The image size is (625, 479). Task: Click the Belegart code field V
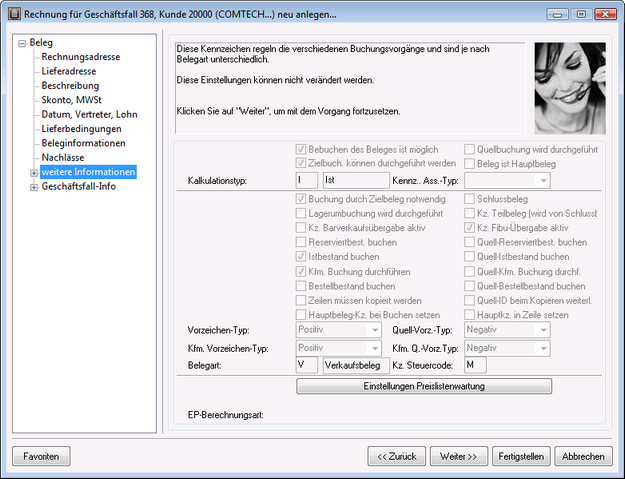tap(307, 365)
